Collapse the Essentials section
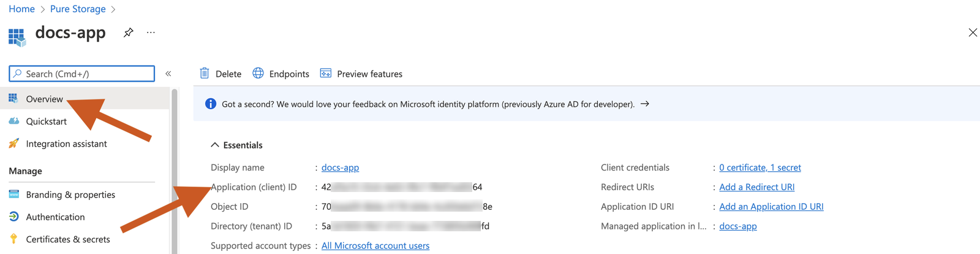 tap(215, 145)
